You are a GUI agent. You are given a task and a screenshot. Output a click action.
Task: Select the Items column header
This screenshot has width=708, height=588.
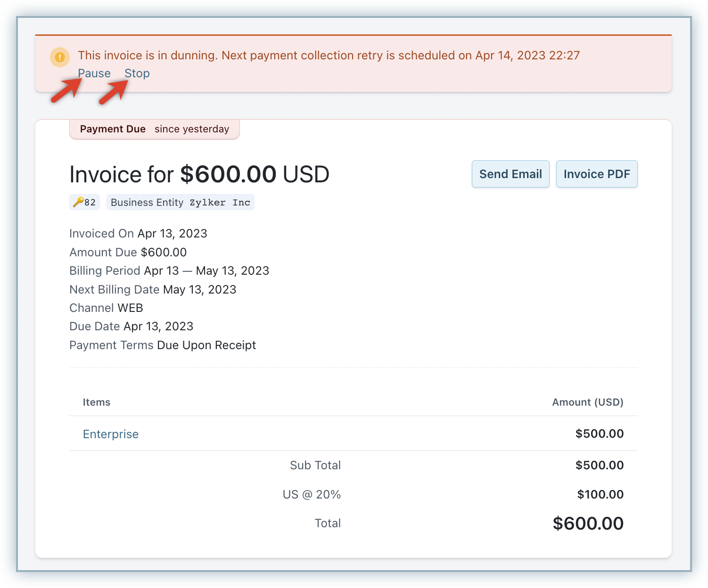97,402
